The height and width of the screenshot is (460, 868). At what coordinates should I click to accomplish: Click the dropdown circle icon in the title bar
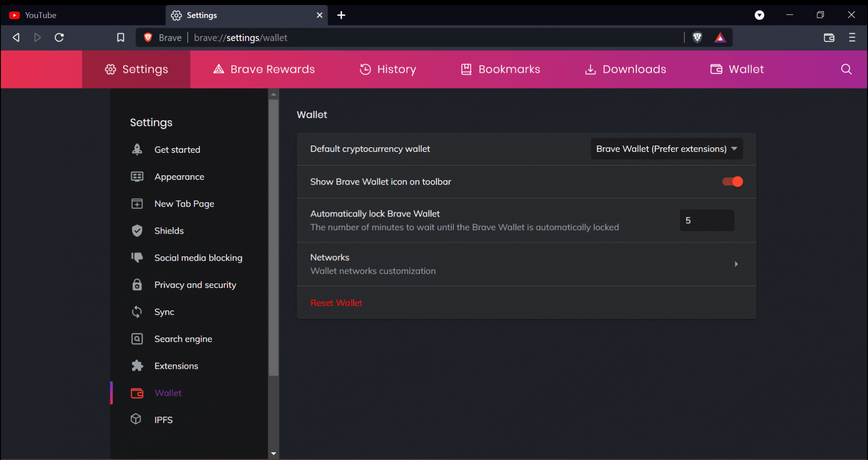tap(759, 15)
